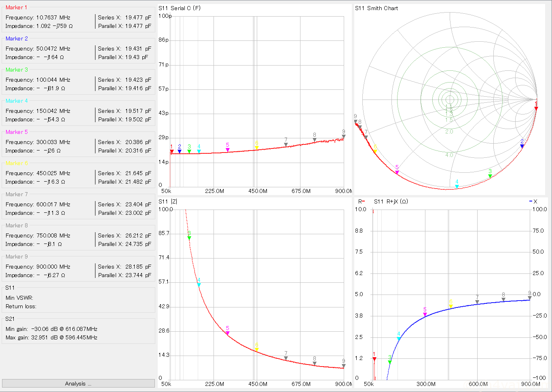Click the 'Marker 7' group heading
This screenshot has height=392, width=552.
[17, 194]
